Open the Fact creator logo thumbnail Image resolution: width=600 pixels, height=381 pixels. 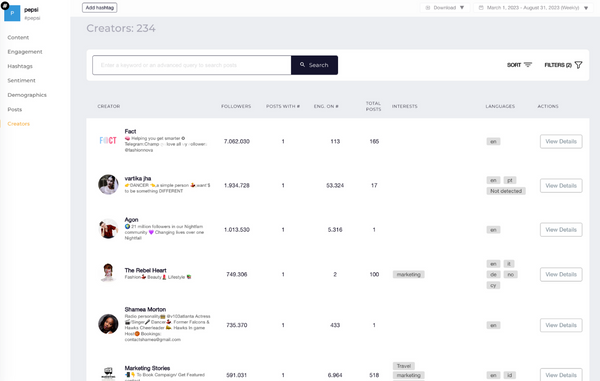click(108, 141)
